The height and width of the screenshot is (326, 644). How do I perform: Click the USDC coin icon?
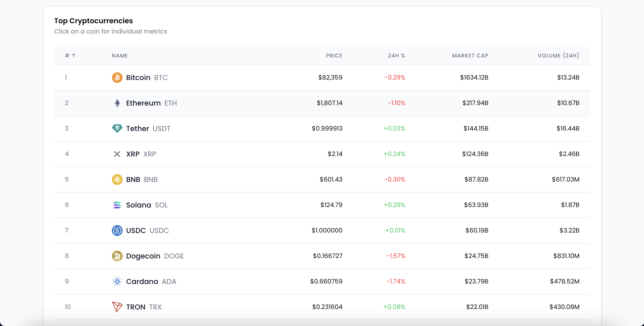(117, 230)
